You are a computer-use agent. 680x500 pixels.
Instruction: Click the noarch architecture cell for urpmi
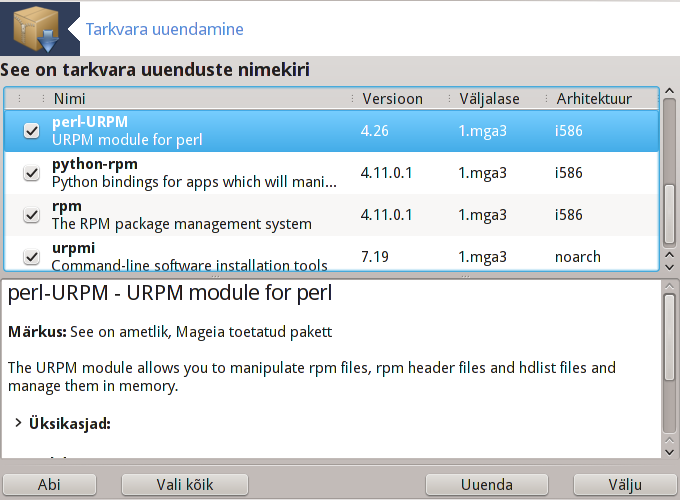tap(578, 257)
